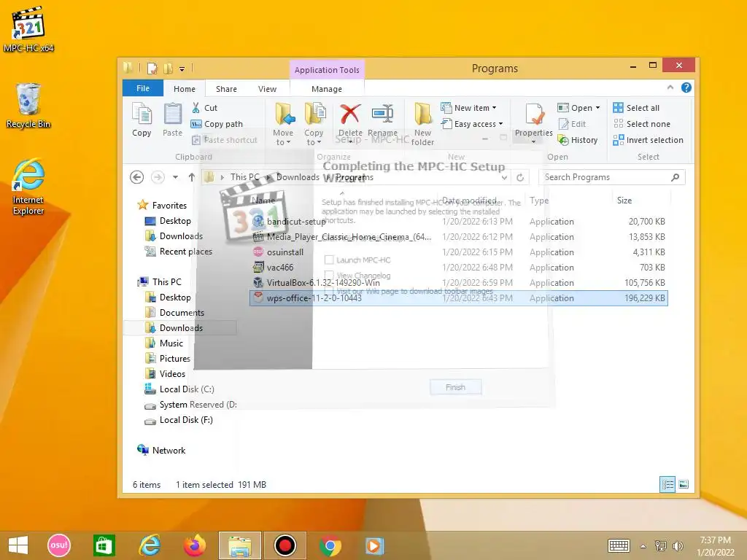Switch to the Manage ribbon tab
The width and height of the screenshot is (747, 560).
(x=327, y=88)
